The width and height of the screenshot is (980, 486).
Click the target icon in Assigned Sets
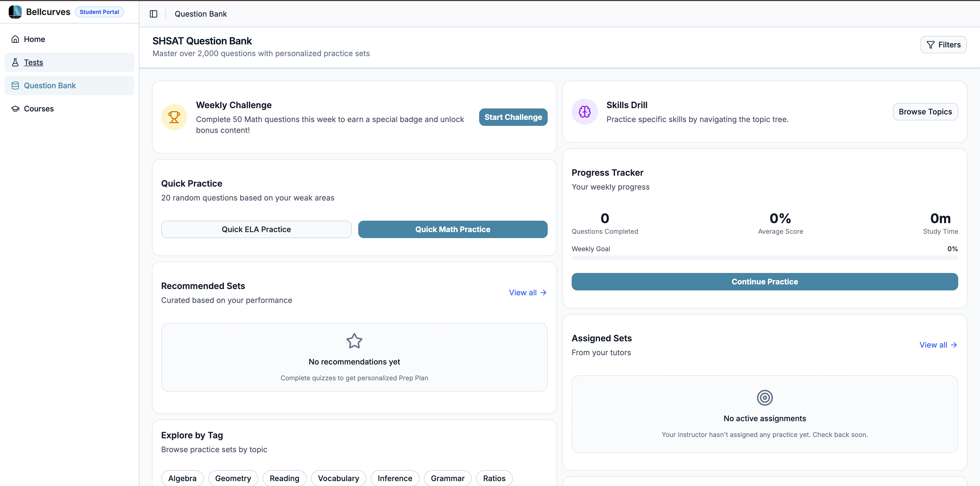coord(765,398)
